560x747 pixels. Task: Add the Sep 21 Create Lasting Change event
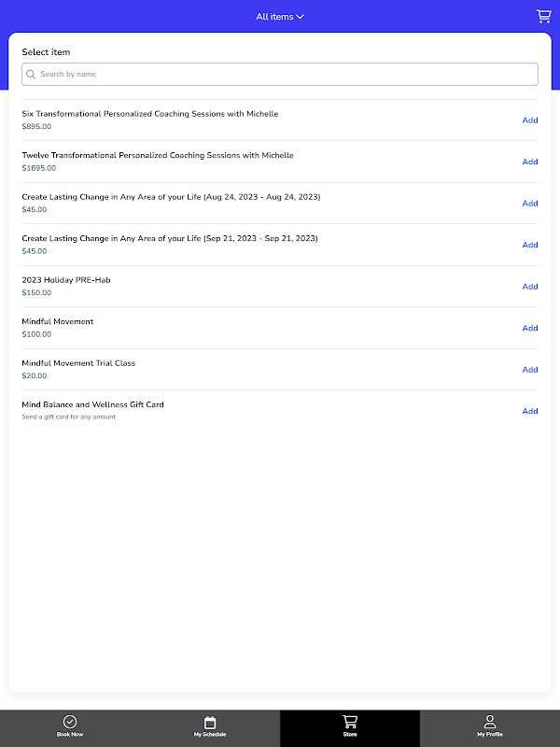click(x=530, y=245)
